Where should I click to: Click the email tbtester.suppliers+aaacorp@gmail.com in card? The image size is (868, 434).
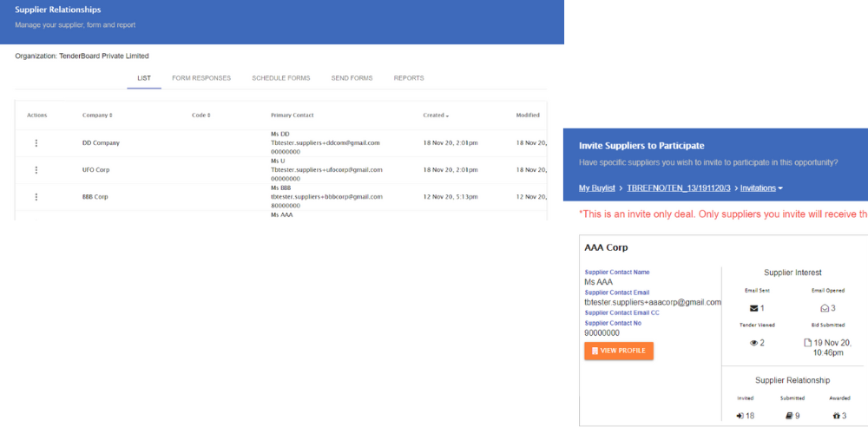[x=653, y=302]
